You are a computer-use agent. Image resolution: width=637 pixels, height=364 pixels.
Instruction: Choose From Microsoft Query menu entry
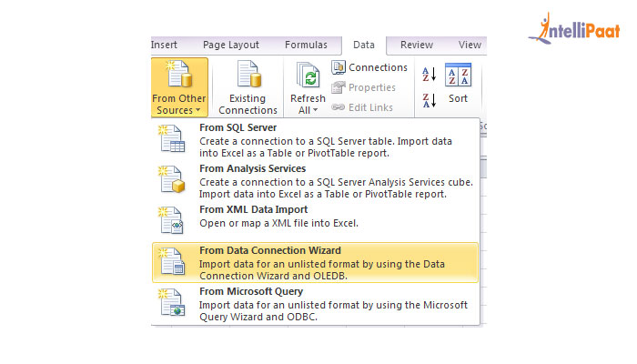tap(315, 303)
